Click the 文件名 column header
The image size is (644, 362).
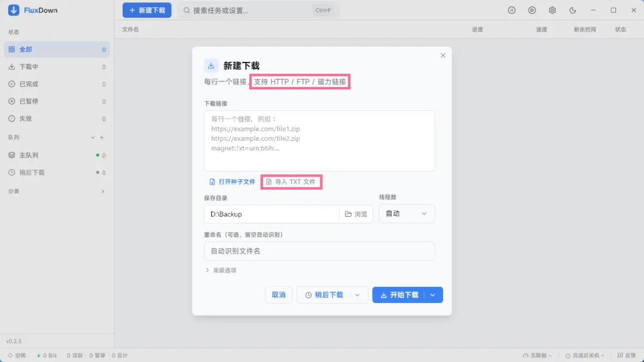click(130, 30)
